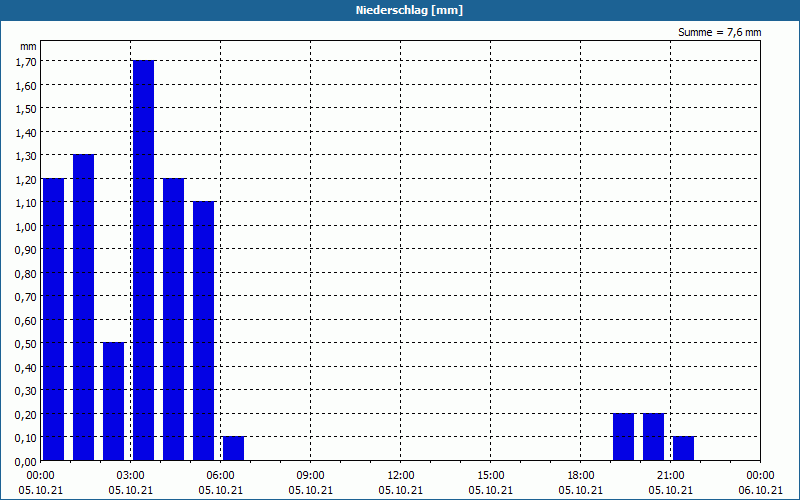Click the y-axis value "1,40"
Image resolution: width=800 pixels, height=500 pixels.
pyautogui.click(x=27, y=132)
